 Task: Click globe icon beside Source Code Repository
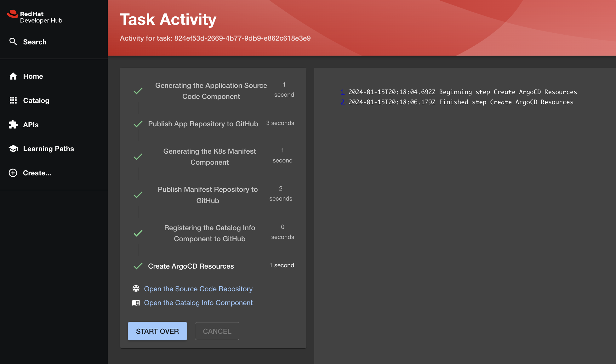pyautogui.click(x=136, y=288)
